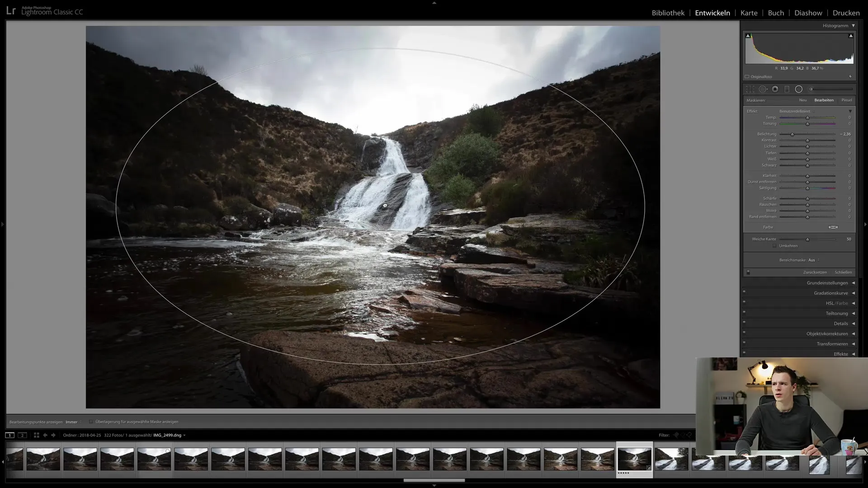Toggle highlight clipping indicator in histogram
This screenshot has height=488, width=868.
pyautogui.click(x=851, y=36)
